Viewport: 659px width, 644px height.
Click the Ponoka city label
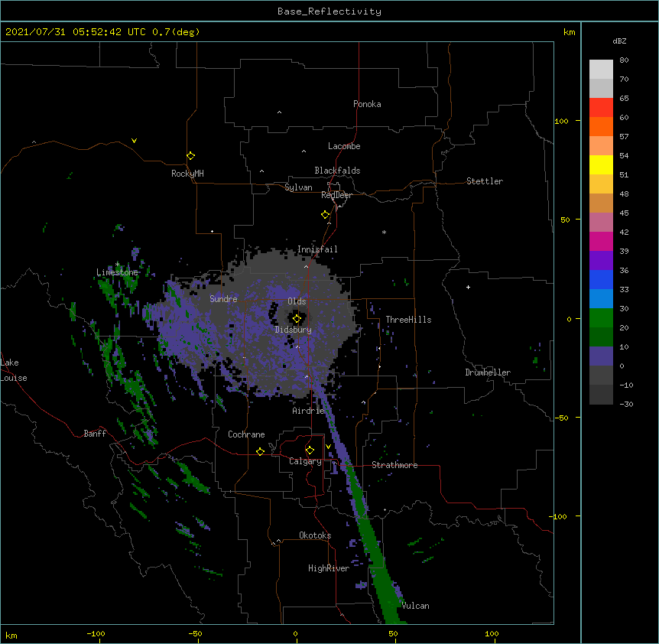[367, 104]
